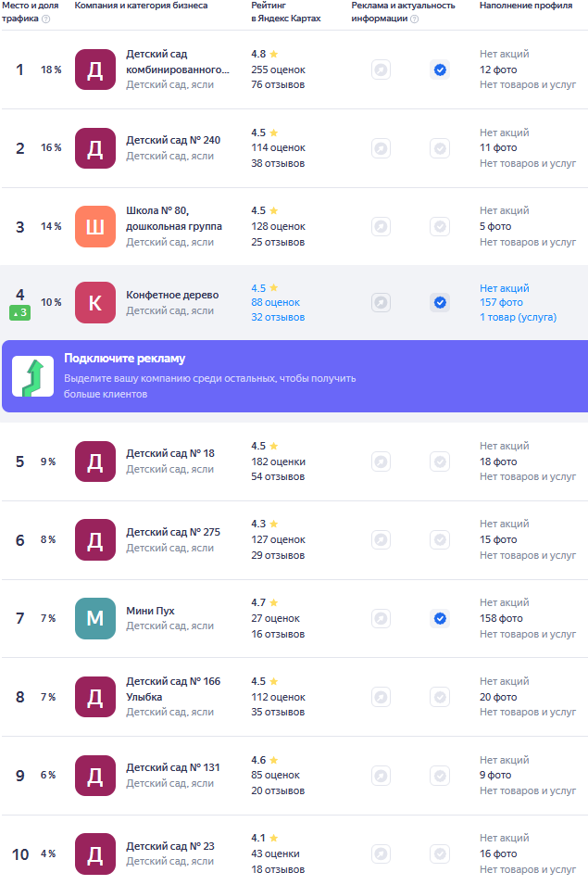Click the grey verification badge for Детский сад № 131
Viewport: 588px width, 885px height.
[x=440, y=775]
